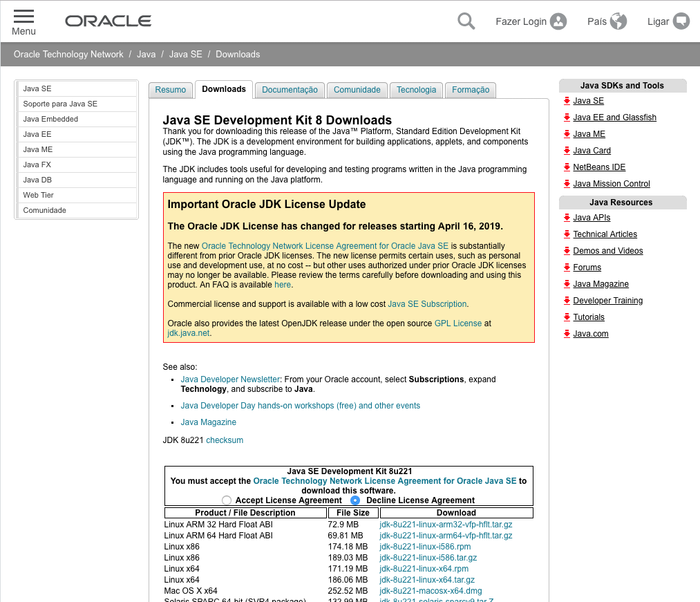Click the red arrow beside Java ME link
This screenshot has width=700, height=602.
pos(567,134)
